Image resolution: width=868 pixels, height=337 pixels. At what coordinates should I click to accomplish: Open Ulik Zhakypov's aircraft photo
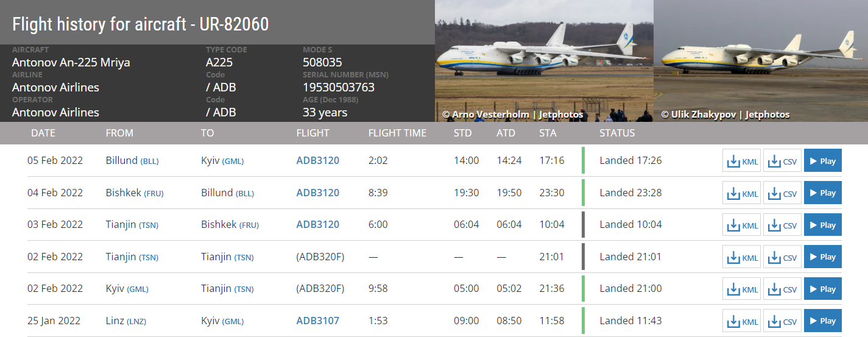pos(760,61)
